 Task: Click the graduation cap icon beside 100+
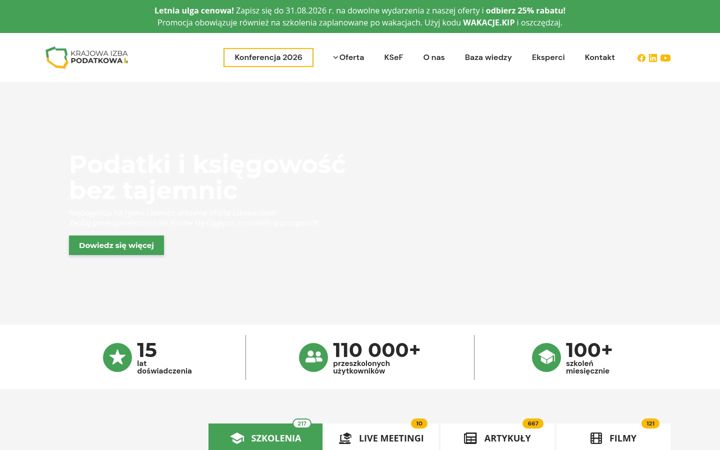(546, 357)
